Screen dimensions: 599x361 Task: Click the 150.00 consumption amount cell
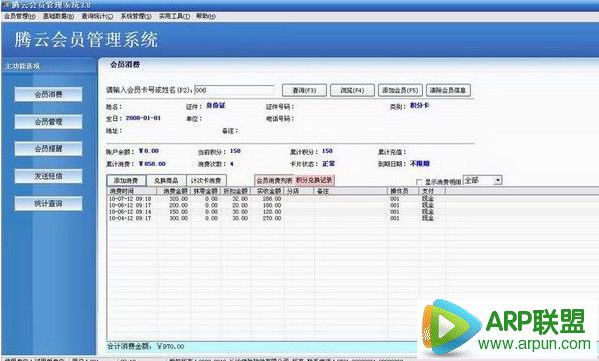coord(178,212)
